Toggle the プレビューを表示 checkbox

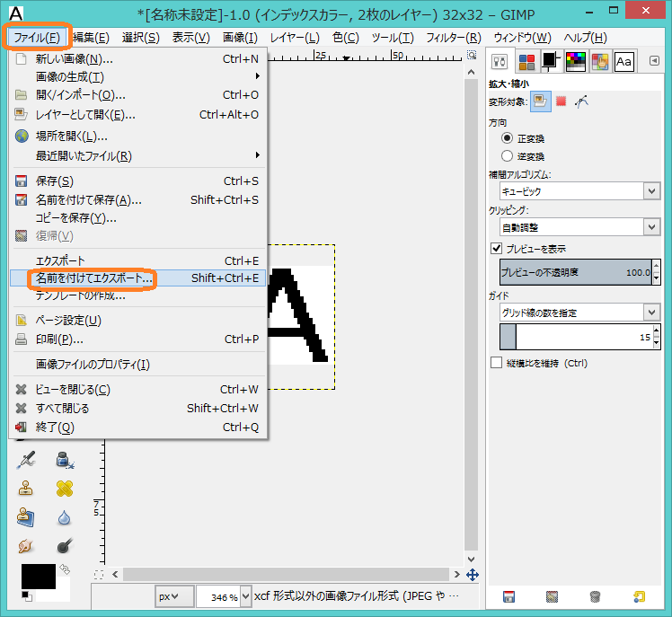click(496, 249)
